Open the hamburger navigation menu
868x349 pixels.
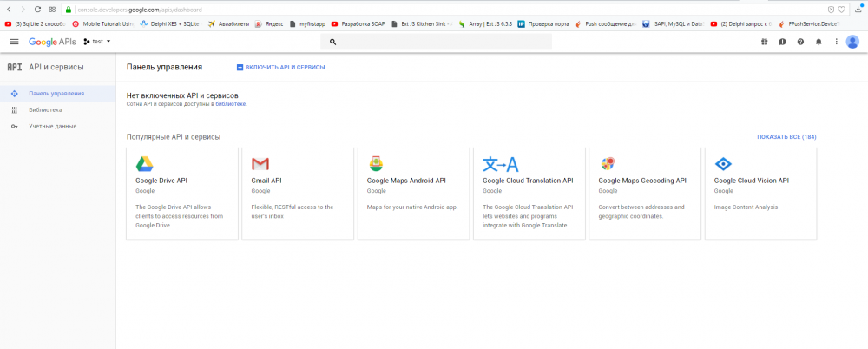click(15, 42)
